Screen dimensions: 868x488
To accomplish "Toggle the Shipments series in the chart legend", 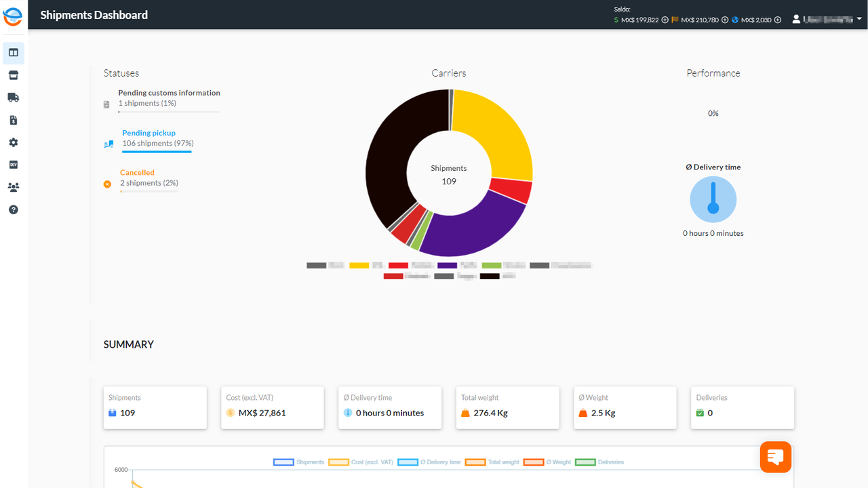I will pyautogui.click(x=297, y=462).
